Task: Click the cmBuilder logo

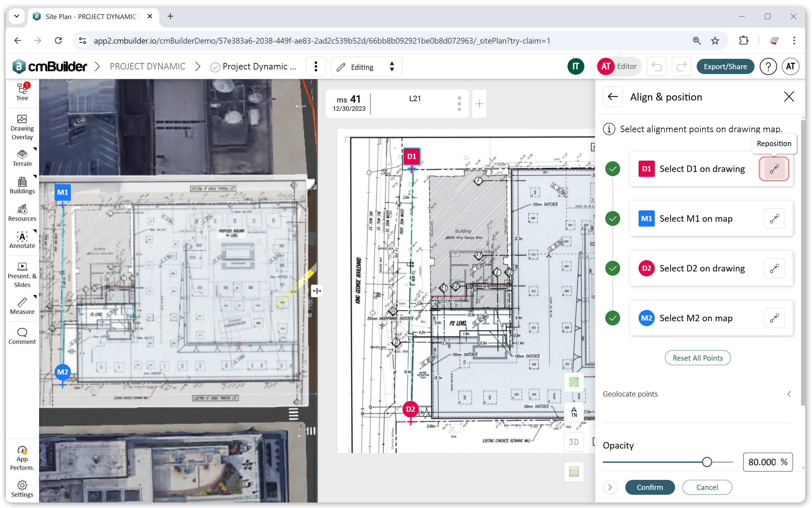Action: 50,67
